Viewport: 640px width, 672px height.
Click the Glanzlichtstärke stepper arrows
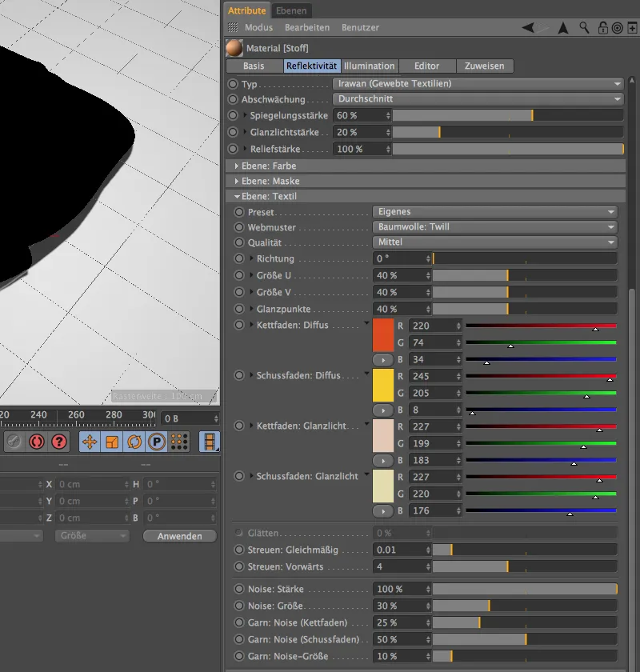coord(388,133)
